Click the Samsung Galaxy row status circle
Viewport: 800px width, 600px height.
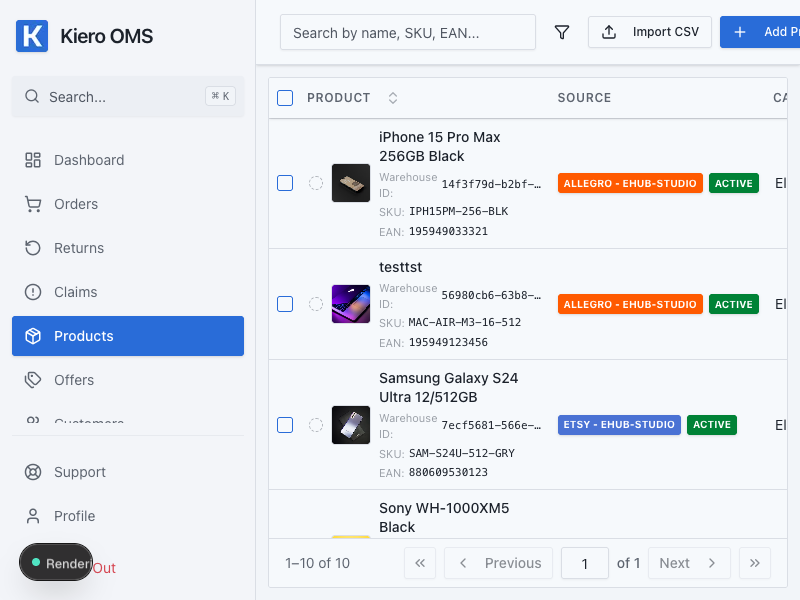[x=316, y=425]
